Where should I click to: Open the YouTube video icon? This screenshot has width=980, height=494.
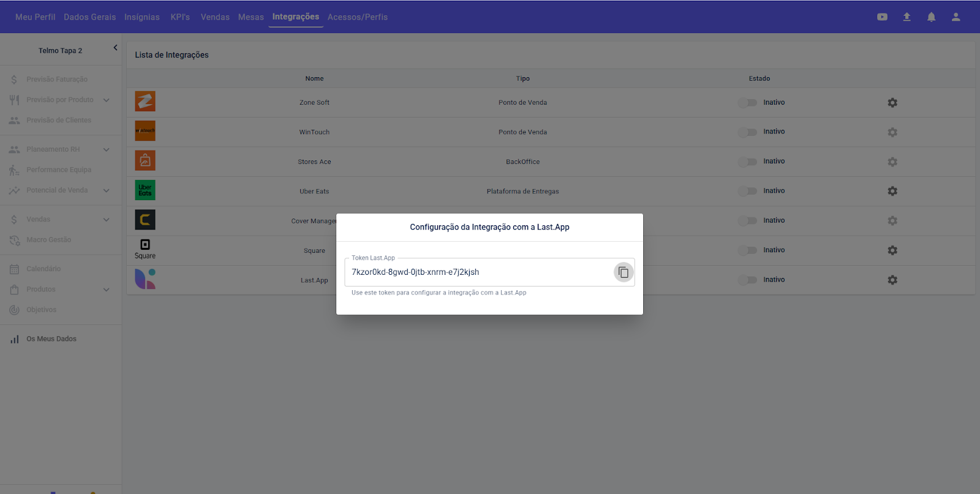[x=882, y=17]
